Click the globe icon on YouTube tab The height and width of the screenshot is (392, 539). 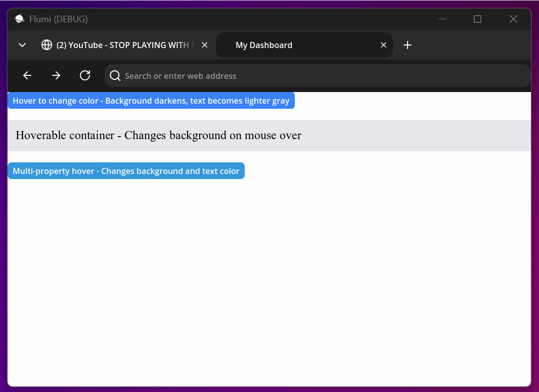tap(47, 45)
